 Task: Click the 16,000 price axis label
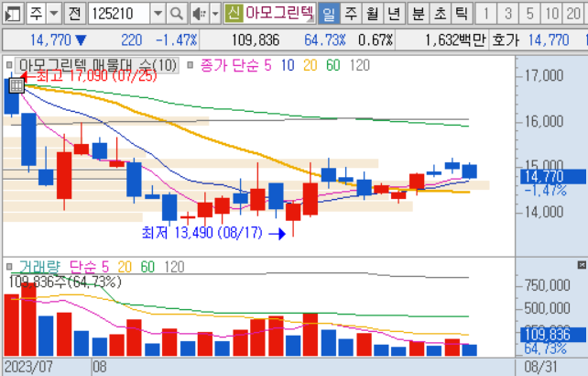544,121
